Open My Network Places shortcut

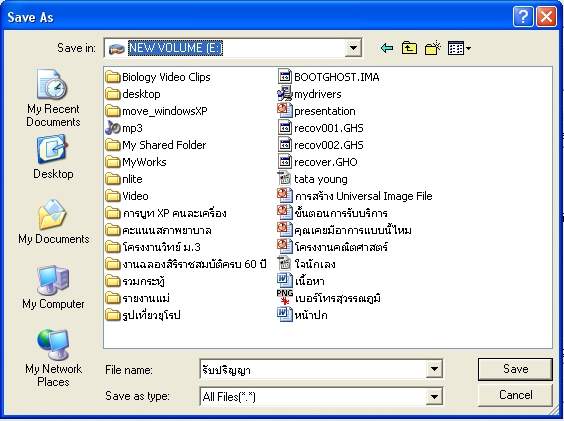53,358
